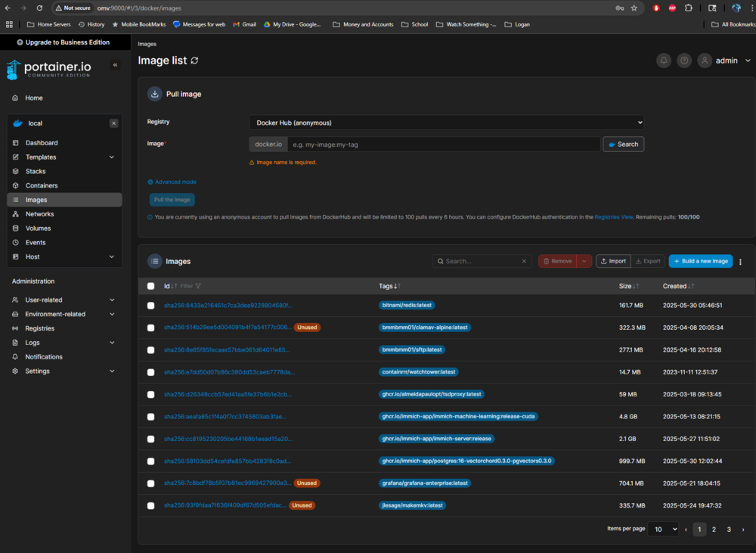Switch to Advanced mode

tap(172, 182)
